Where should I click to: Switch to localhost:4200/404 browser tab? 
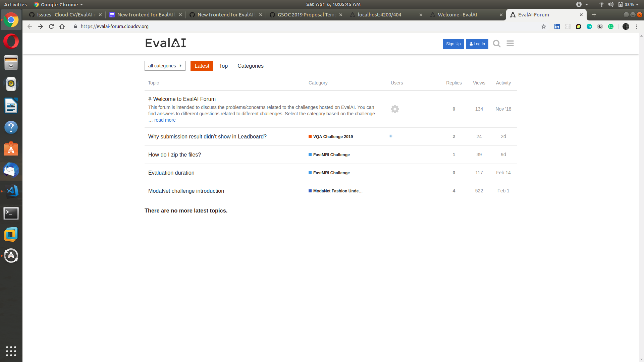click(x=386, y=15)
